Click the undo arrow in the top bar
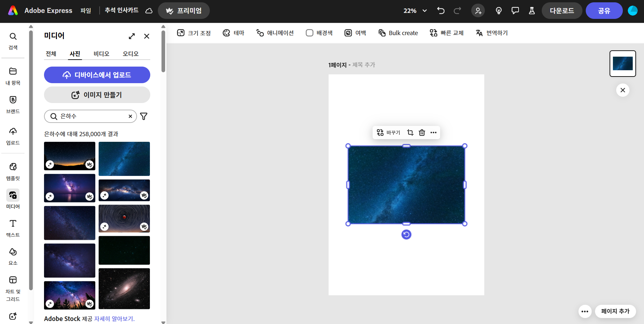 [x=440, y=11]
